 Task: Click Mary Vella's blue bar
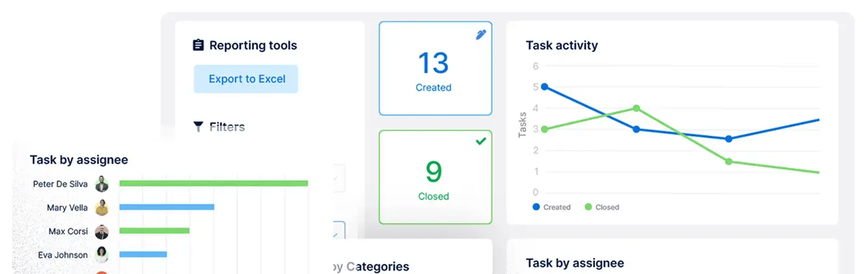click(x=167, y=207)
